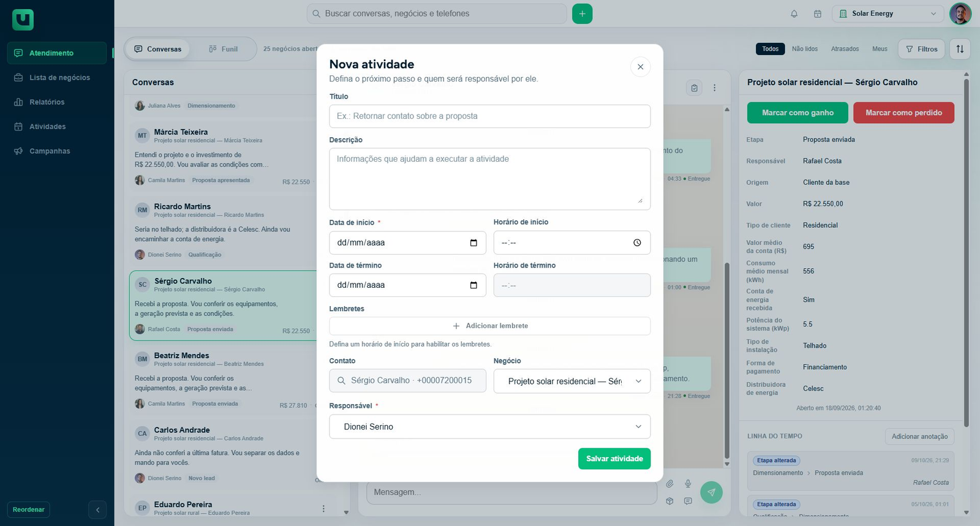Open Márcia Teixeira conversation card

[x=224, y=156]
